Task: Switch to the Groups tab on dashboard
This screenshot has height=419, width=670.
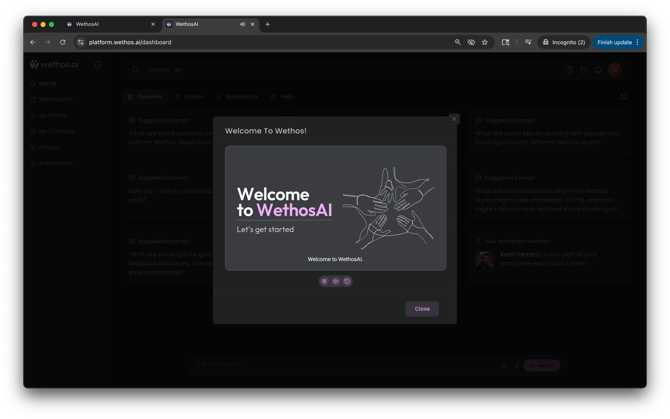Action: point(189,97)
